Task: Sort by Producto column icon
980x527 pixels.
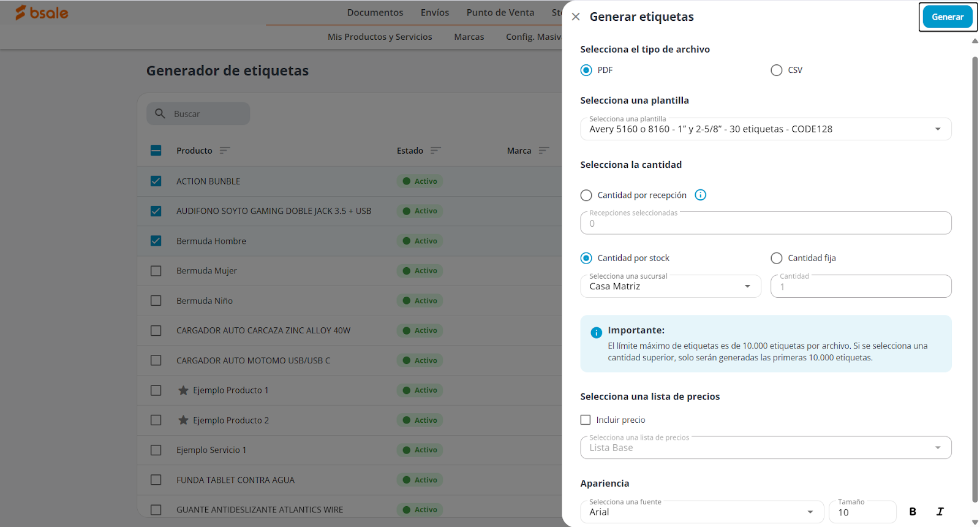Action: (225, 150)
